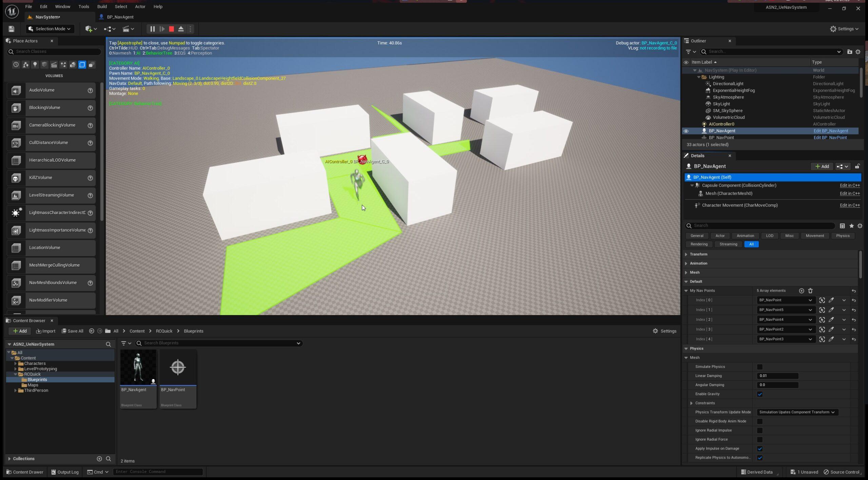Image resolution: width=868 pixels, height=480 pixels.
Task: Click Save All button
Action: 73,331
